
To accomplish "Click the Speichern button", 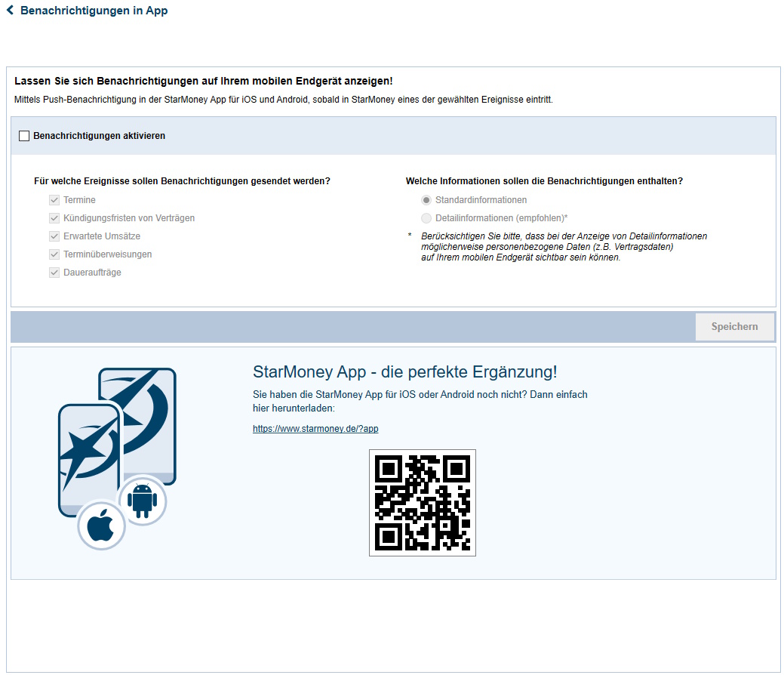I will (x=734, y=327).
